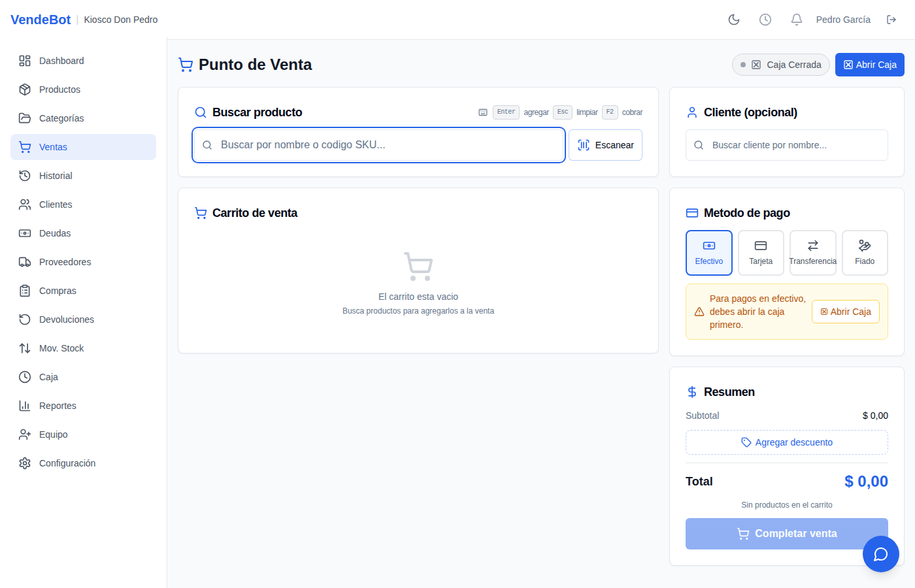Viewport: 915px width, 588px height.
Task: Open the chat support bubble
Action: (881, 554)
